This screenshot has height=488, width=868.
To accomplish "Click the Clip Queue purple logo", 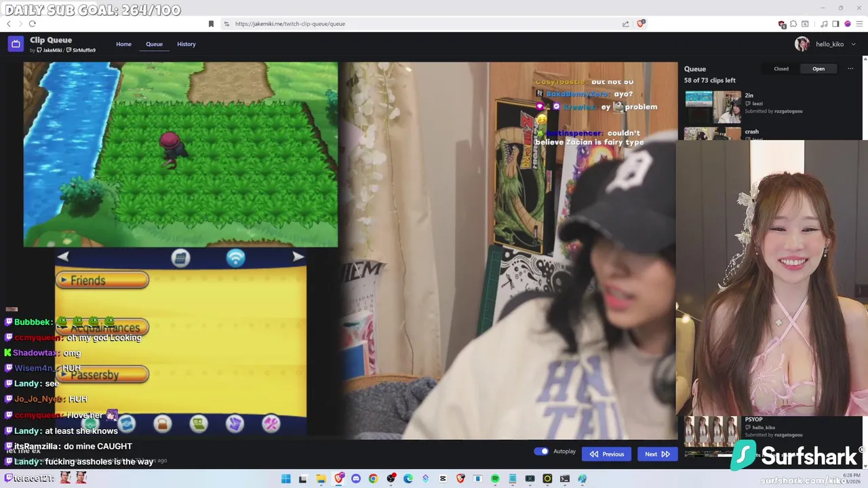I will [16, 44].
